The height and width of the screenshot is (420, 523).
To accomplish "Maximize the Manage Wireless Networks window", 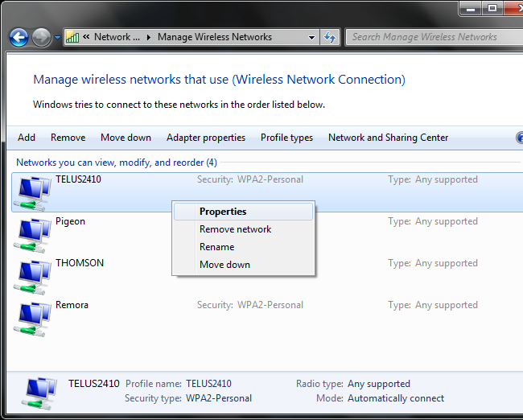I will pyautogui.click(x=492, y=8).
